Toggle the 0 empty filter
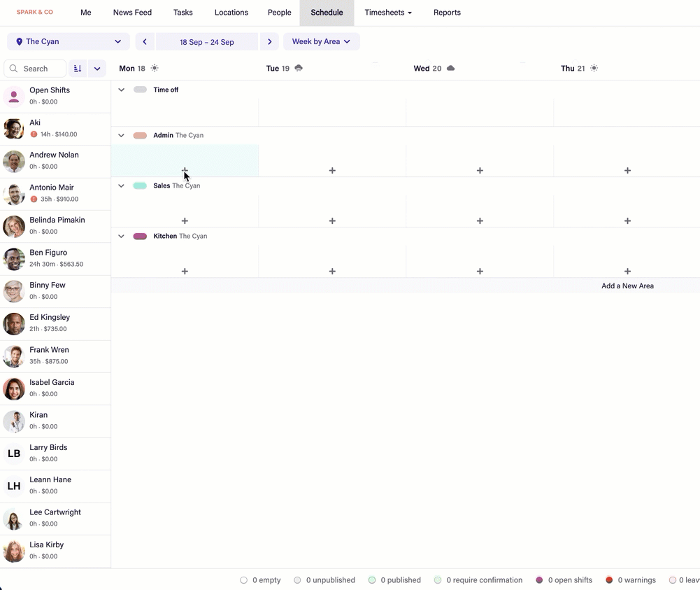 (260, 580)
